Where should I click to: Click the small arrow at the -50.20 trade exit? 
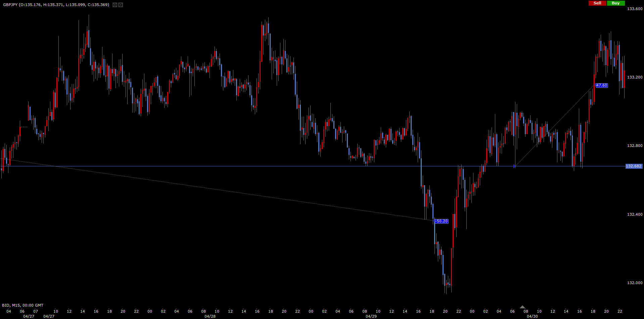click(x=433, y=220)
